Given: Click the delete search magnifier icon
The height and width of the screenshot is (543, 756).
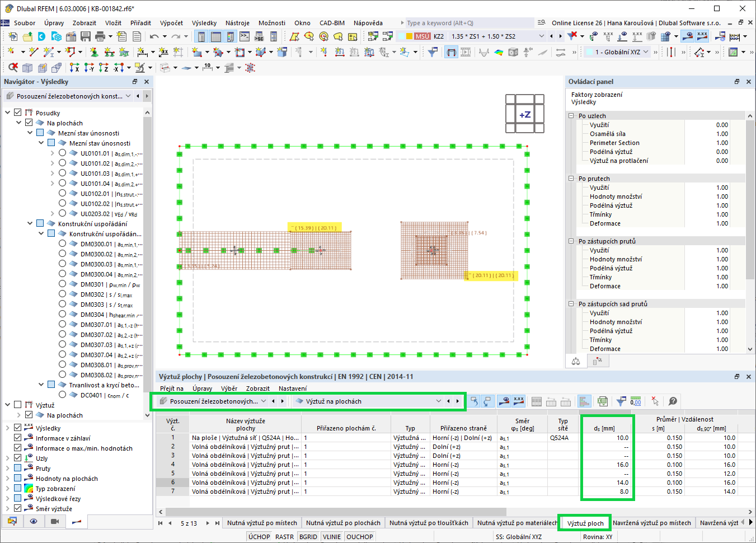Looking at the screenshot, I should 13,68.
